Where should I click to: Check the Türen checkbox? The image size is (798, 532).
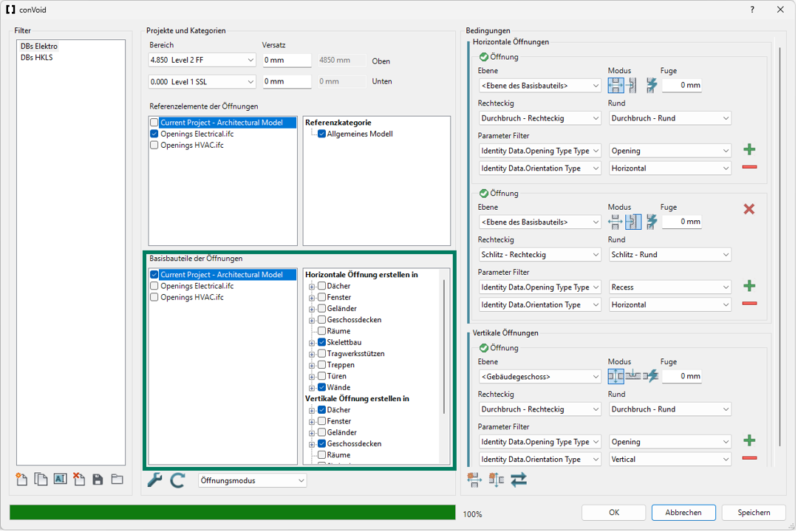tap(321, 376)
